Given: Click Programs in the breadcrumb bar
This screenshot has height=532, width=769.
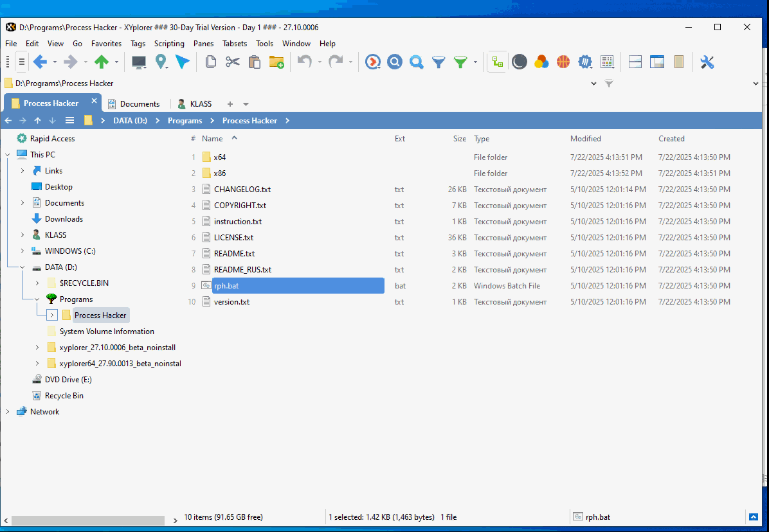Looking at the screenshot, I should [185, 121].
